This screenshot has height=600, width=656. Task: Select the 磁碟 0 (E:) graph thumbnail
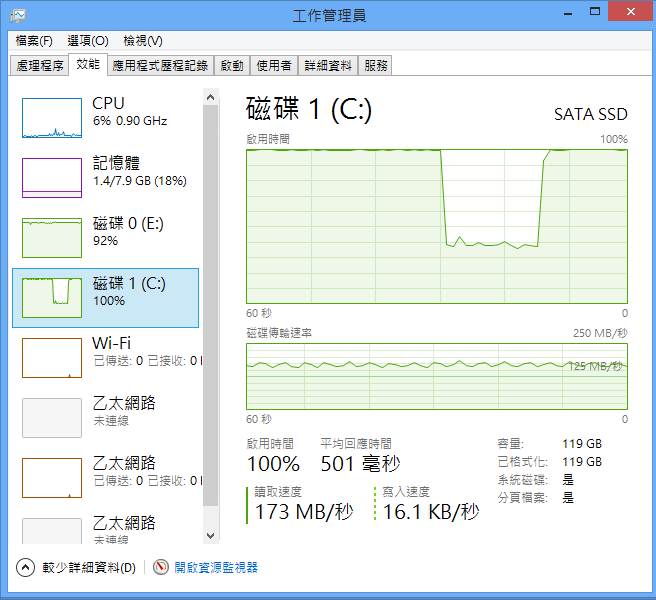(52, 238)
